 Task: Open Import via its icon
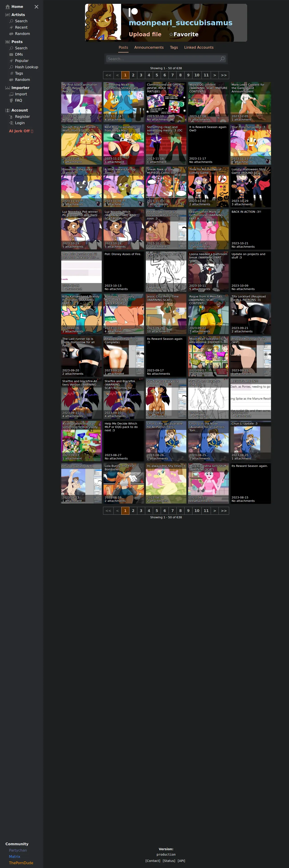pyautogui.click(x=11, y=94)
